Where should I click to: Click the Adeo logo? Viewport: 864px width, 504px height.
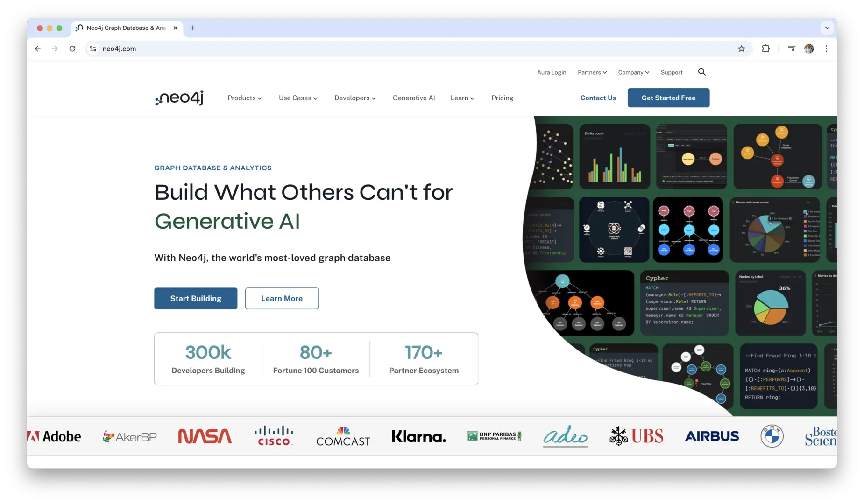565,435
